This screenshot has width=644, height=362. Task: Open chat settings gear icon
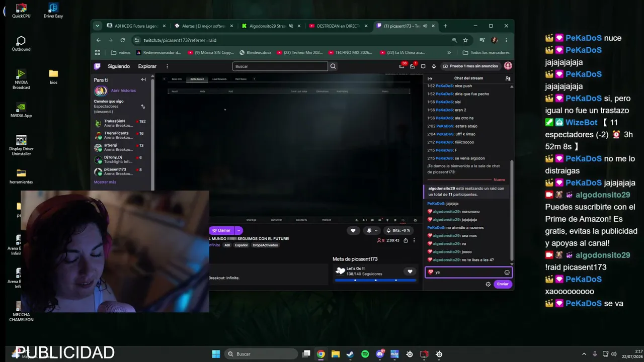488,284
